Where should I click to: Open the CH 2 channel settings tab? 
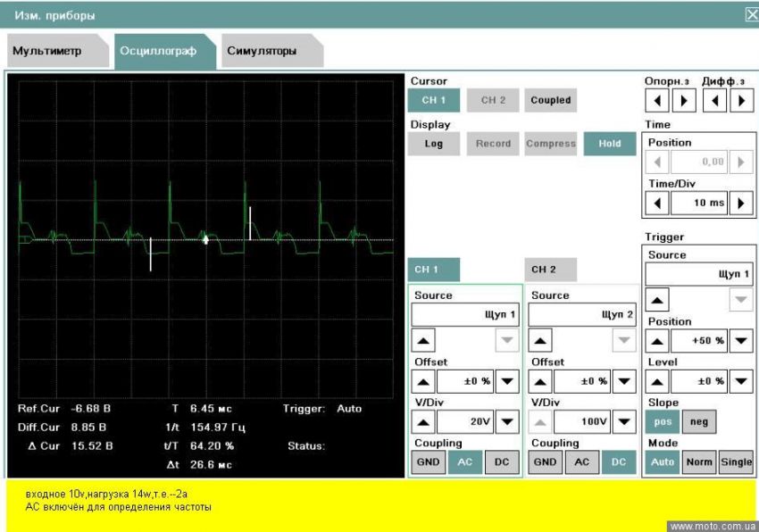point(550,270)
